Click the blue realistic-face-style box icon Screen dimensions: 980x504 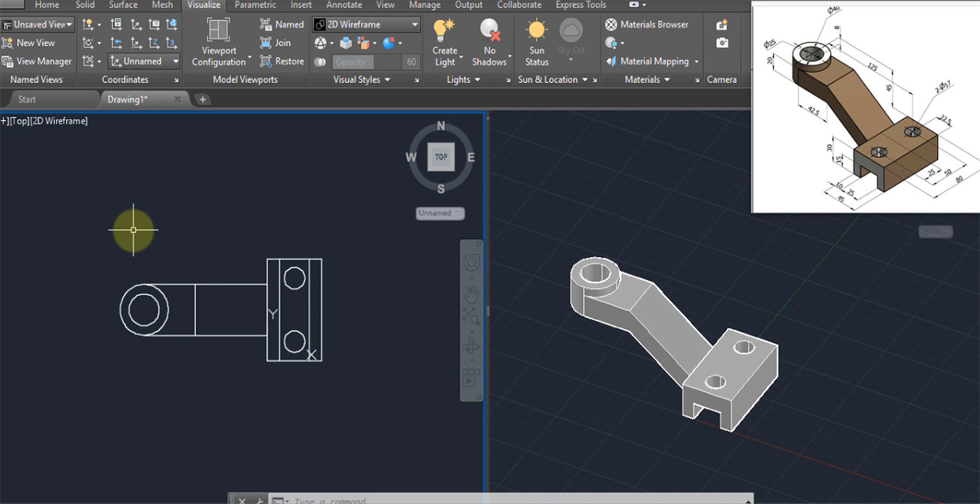coord(346,43)
